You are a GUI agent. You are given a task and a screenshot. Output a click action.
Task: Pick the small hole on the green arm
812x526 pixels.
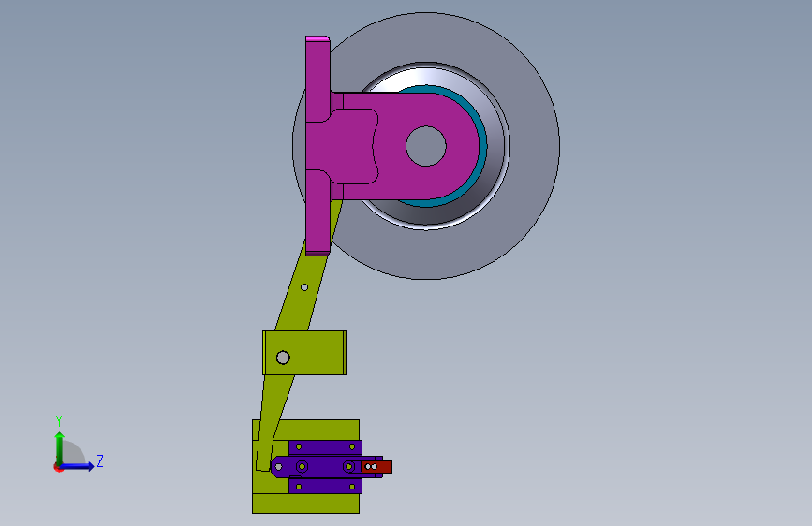[304, 287]
